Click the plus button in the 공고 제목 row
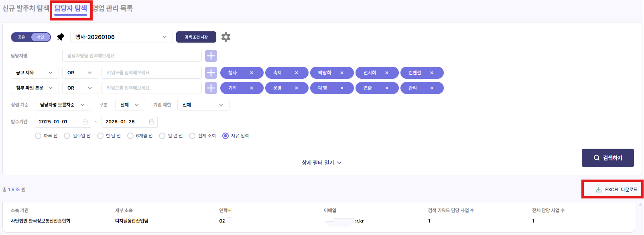 [x=211, y=73]
